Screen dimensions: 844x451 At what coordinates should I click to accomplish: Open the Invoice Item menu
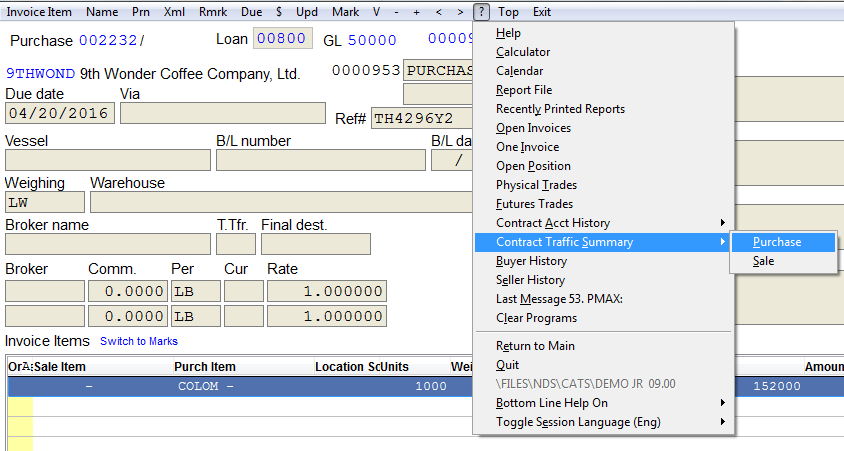click(39, 12)
